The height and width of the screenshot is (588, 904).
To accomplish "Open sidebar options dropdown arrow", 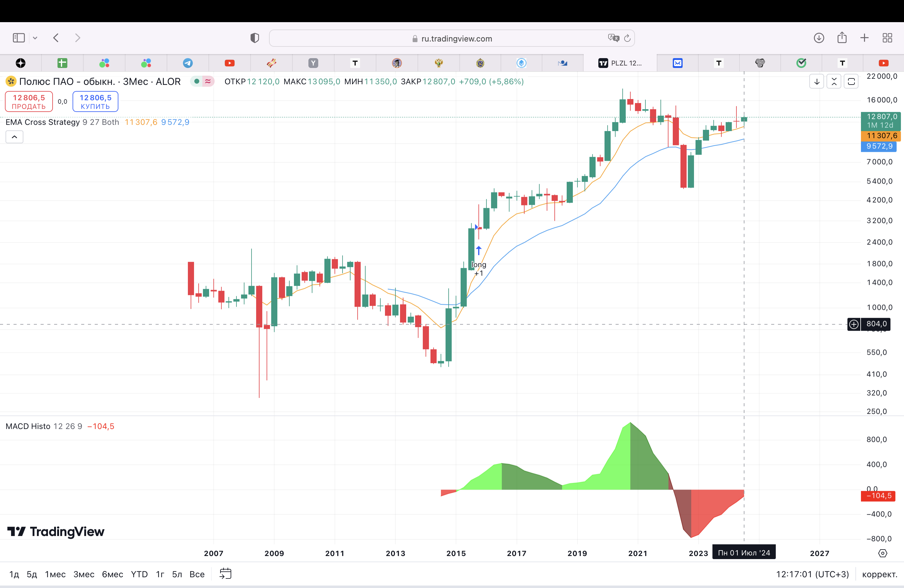I will [35, 38].
